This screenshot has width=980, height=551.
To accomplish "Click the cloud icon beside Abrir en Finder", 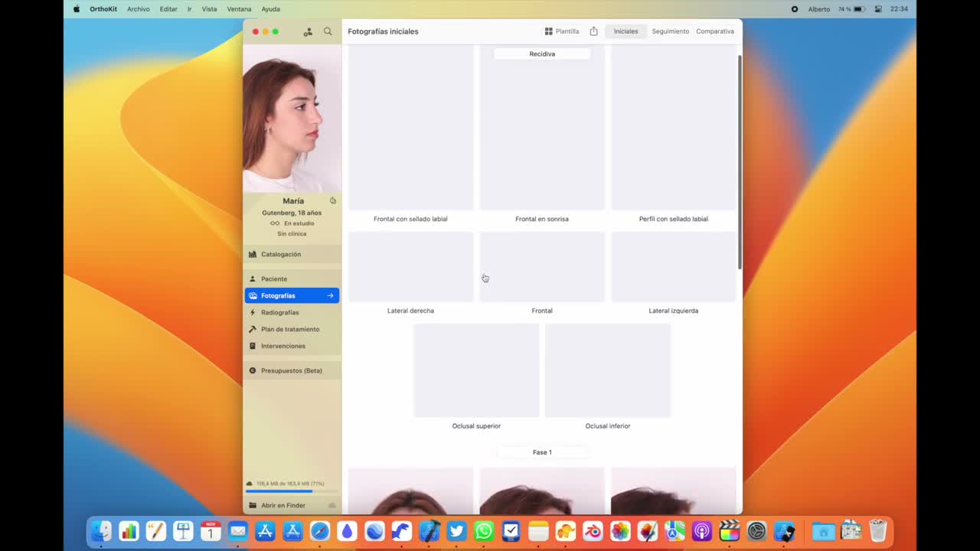I will click(332, 505).
